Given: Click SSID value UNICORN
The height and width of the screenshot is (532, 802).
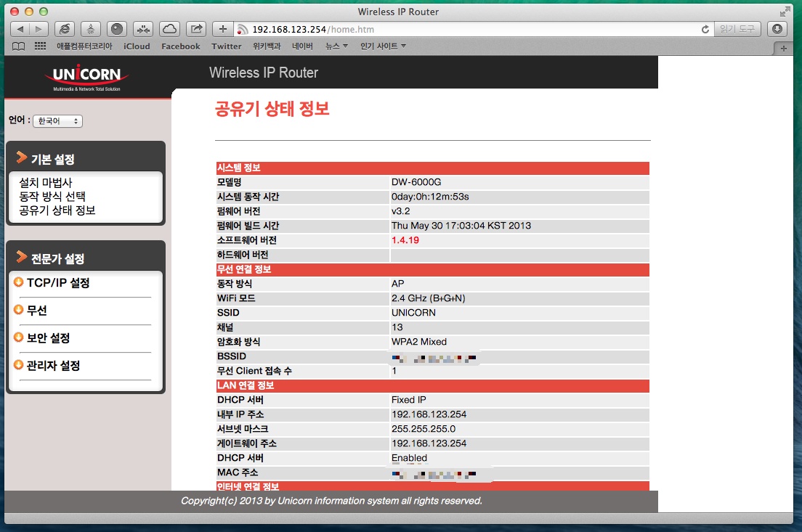Looking at the screenshot, I should point(413,313).
